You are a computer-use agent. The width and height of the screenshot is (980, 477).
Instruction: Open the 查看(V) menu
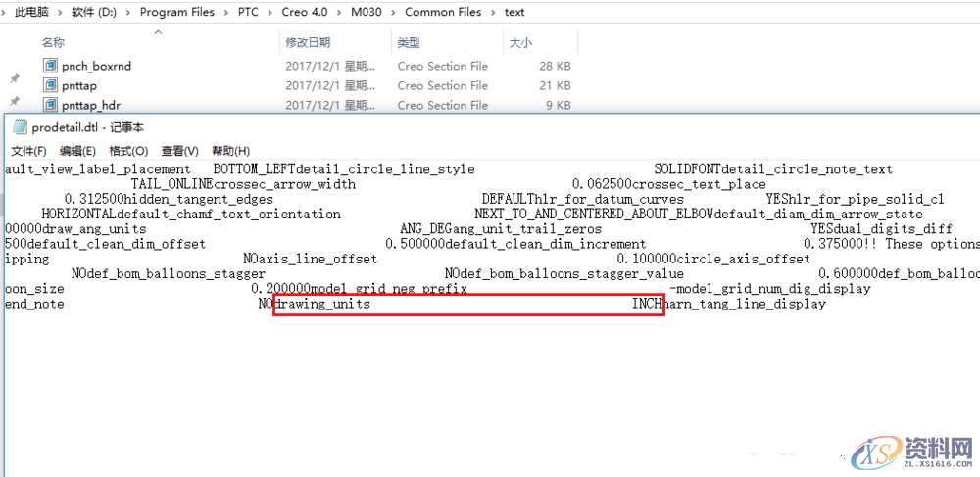[x=179, y=151]
